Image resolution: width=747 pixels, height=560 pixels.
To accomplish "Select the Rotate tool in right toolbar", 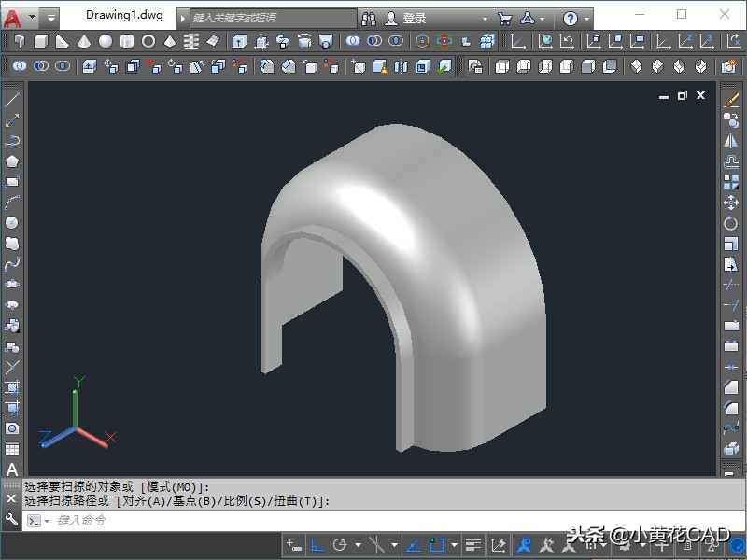I will click(x=731, y=223).
